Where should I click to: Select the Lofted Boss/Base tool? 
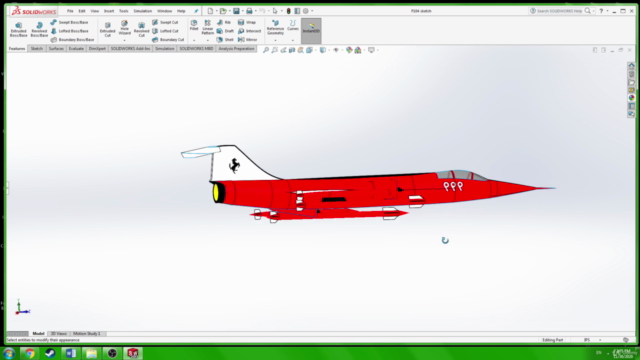pyautogui.click(x=69, y=31)
